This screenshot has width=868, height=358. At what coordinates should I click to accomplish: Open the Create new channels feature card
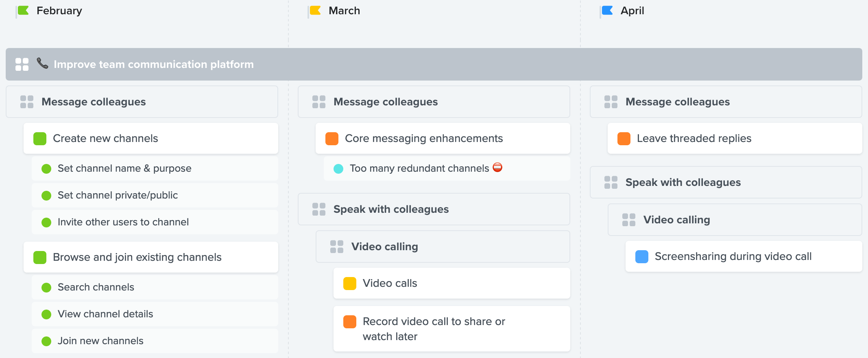point(151,138)
